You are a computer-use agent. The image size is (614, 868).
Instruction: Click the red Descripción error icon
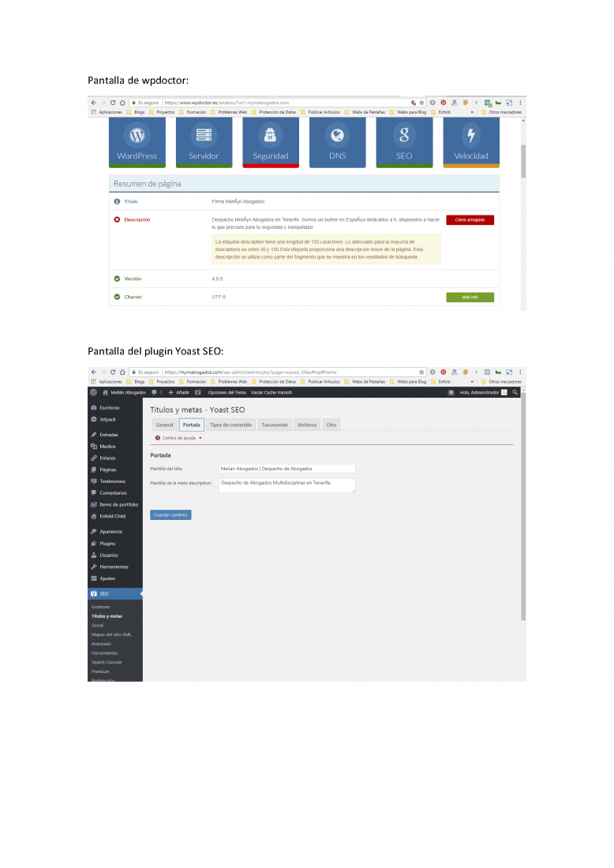(117, 220)
